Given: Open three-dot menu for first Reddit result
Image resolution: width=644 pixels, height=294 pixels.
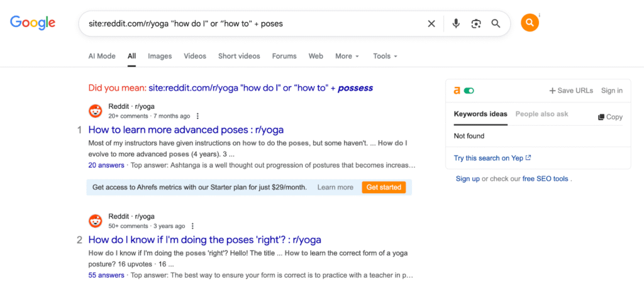Looking at the screenshot, I should click(x=197, y=116).
